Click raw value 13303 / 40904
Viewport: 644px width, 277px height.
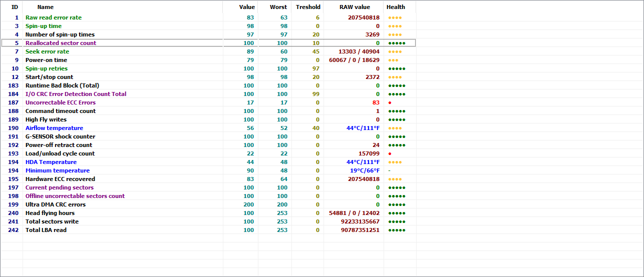359,51
